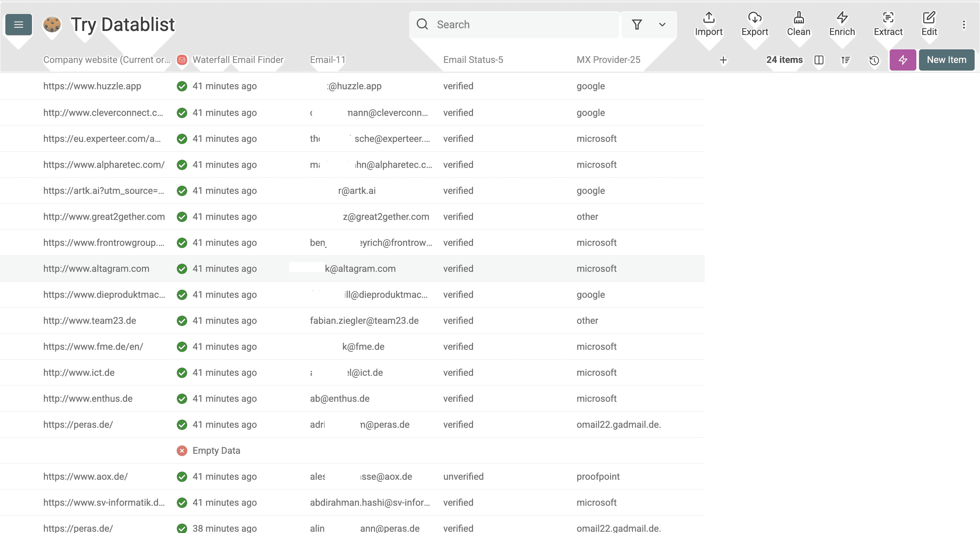
Task: Click green check status for huzzle.app row
Action: coord(182,86)
